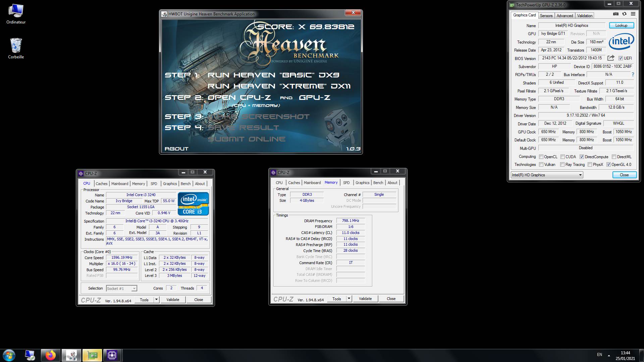644x362 pixels.
Task: Click the Core Speed value 1596.19 MHz
Action: pos(122,258)
